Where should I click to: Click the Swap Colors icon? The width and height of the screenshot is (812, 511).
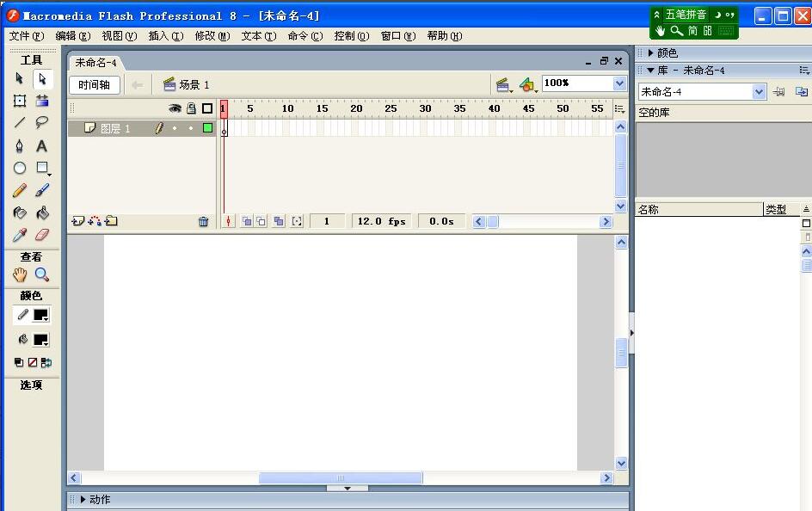[46, 363]
